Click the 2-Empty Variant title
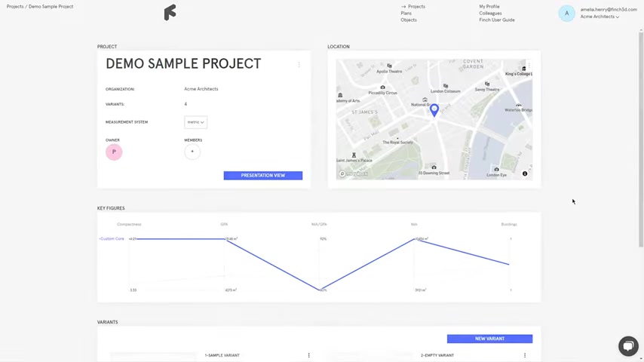This screenshot has width=644, height=362. point(437,355)
